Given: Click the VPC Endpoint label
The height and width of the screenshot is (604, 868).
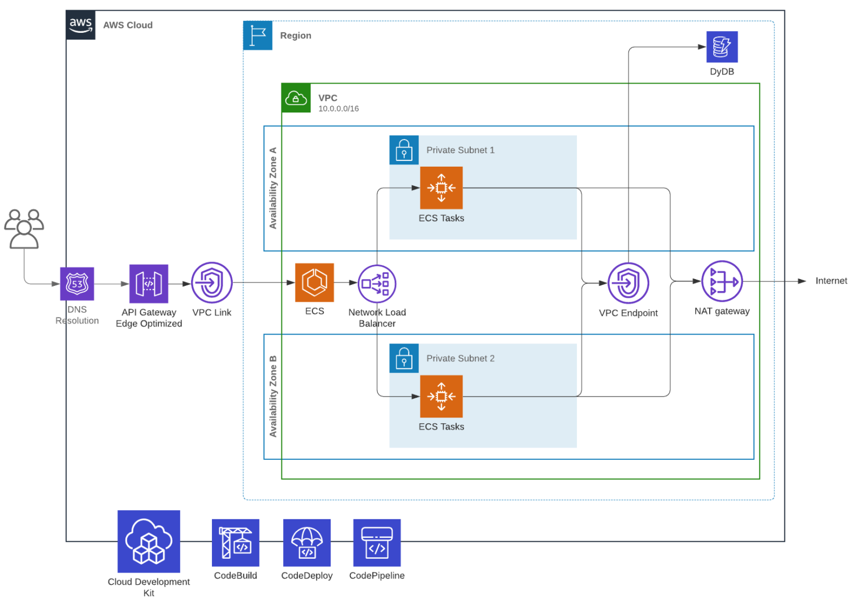Looking at the screenshot, I should click(x=628, y=313).
